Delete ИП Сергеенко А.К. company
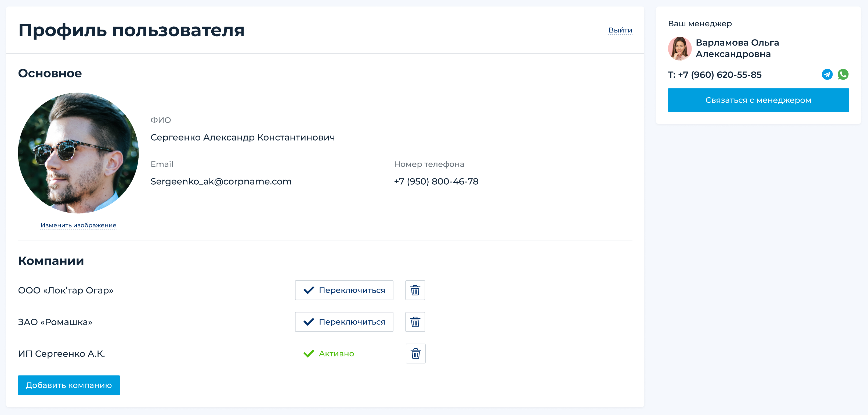 tap(415, 354)
